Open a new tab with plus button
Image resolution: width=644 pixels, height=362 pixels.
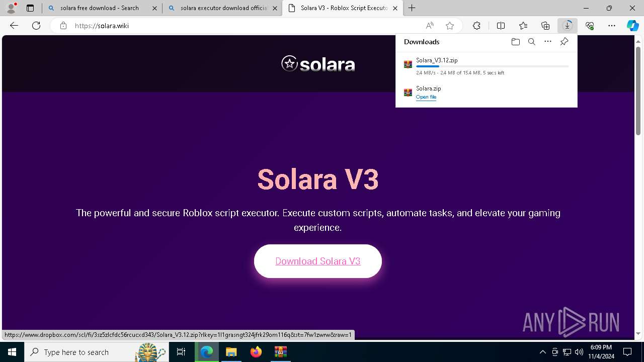412,8
